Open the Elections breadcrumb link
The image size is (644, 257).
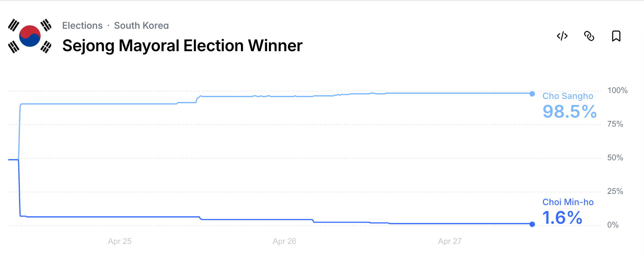click(82, 25)
